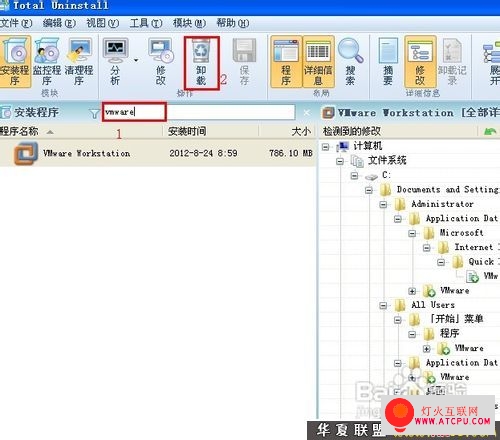This screenshot has height=440, width=500.
Task: Select the VMw file item under Quick
Action: pos(491,276)
